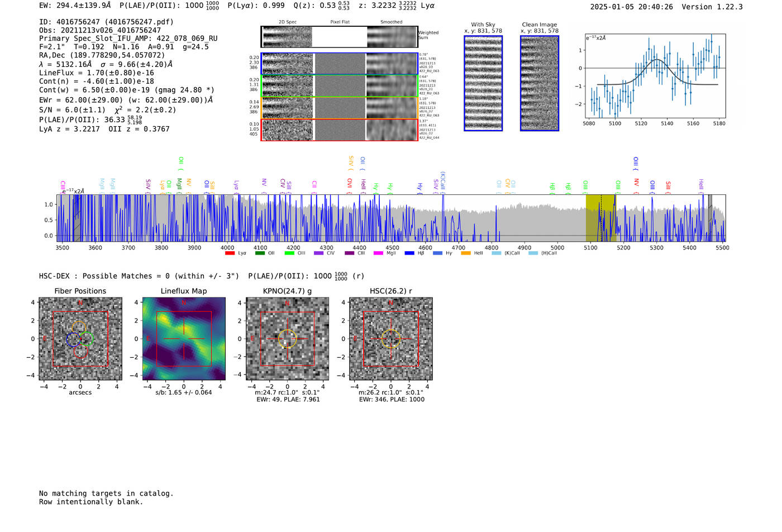Image resolution: width=782 pixels, height=532 pixels.
Task: Open the HSC(26.2) r cutout
Action: [x=390, y=339]
